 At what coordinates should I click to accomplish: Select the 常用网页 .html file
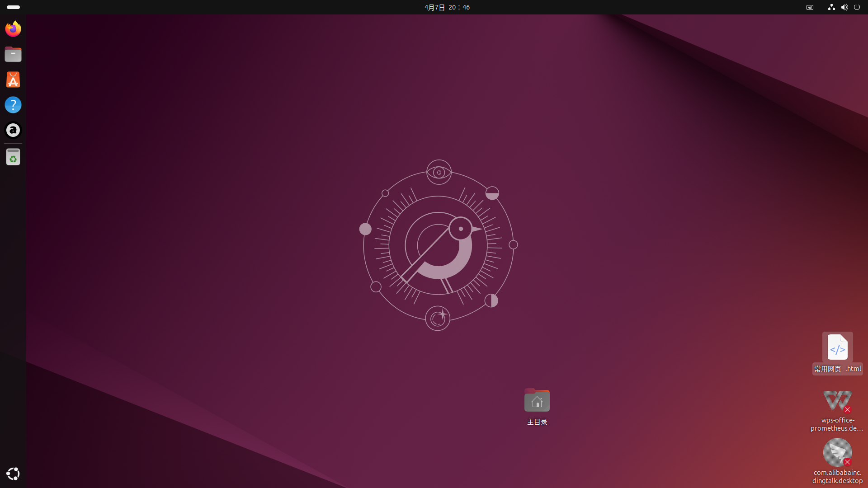(x=838, y=353)
